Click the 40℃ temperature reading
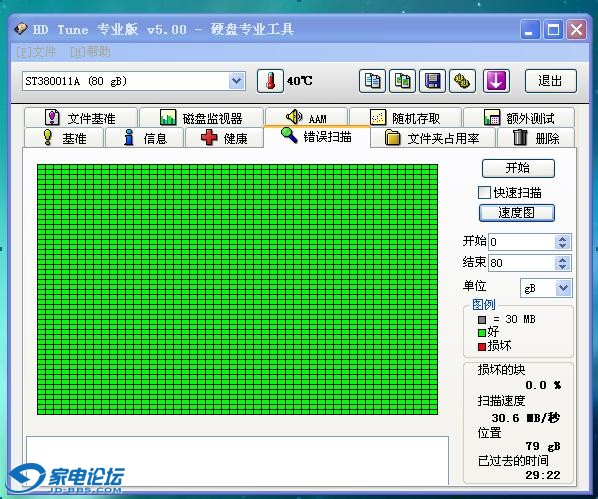Image resolution: width=598 pixels, height=499 pixels. [299, 81]
